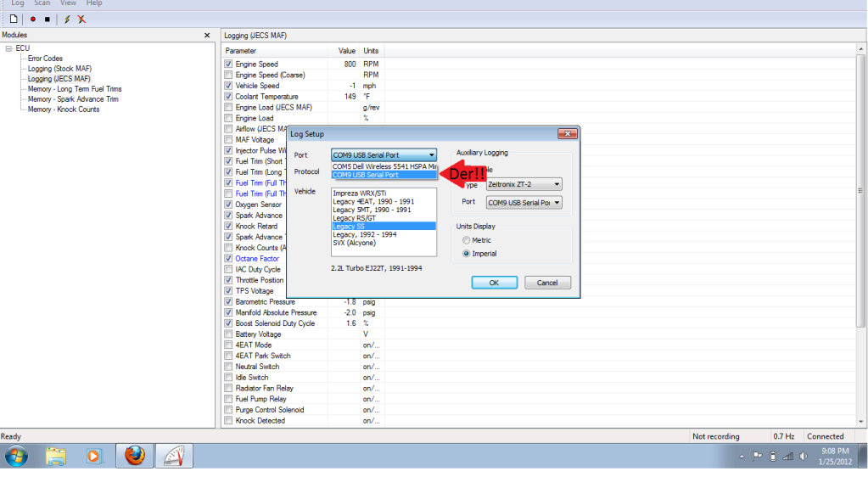Open Firefox from the taskbar
Screen dimensions: 868x488
(x=135, y=456)
